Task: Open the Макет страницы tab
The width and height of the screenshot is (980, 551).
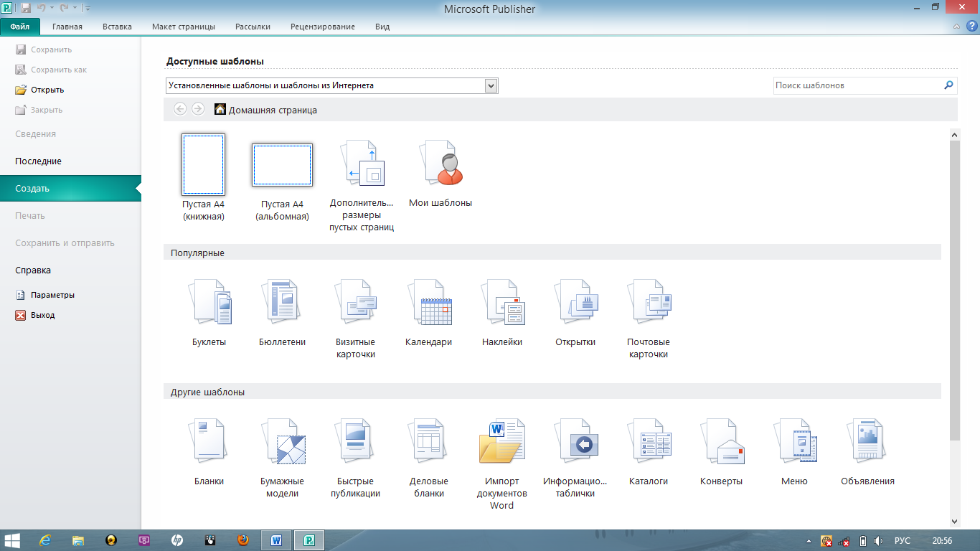Action: pos(184,27)
